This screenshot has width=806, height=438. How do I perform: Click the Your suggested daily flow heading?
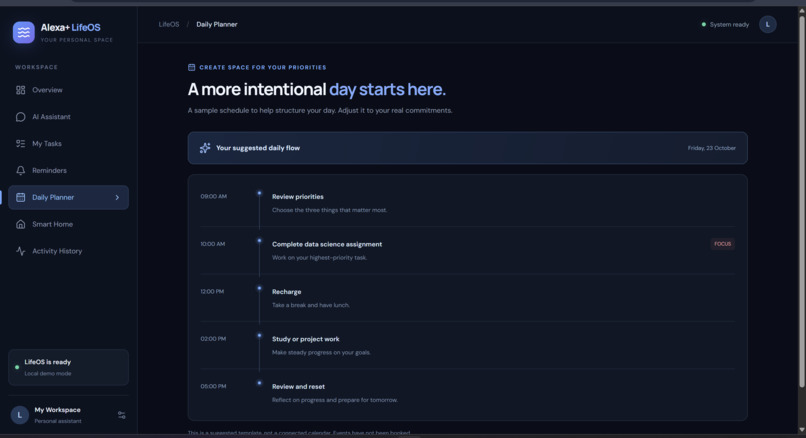258,148
